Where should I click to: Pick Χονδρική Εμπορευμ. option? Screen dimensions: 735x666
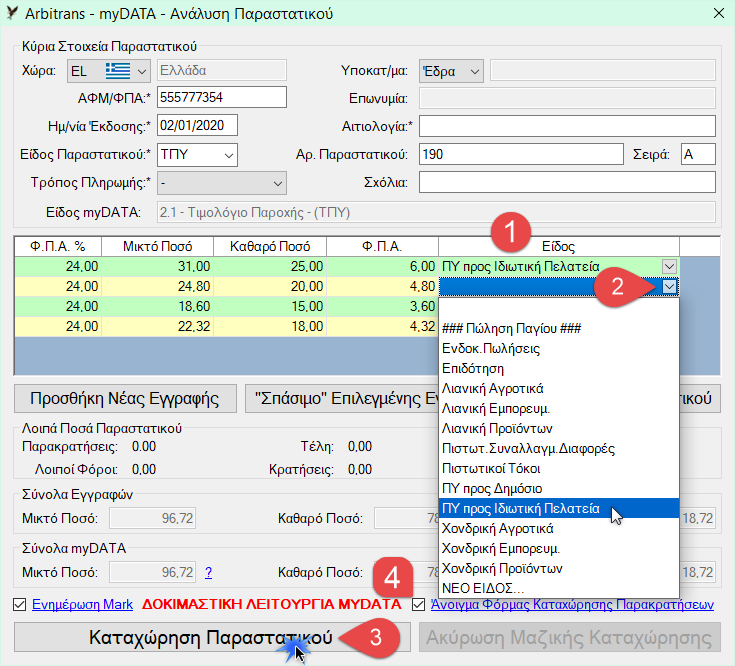coord(559,548)
